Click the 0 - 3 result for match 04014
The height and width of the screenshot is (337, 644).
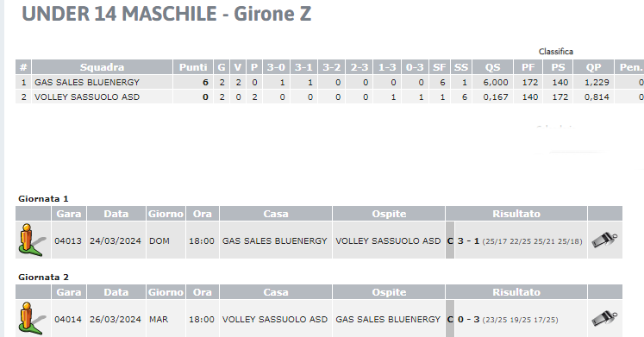click(x=469, y=320)
